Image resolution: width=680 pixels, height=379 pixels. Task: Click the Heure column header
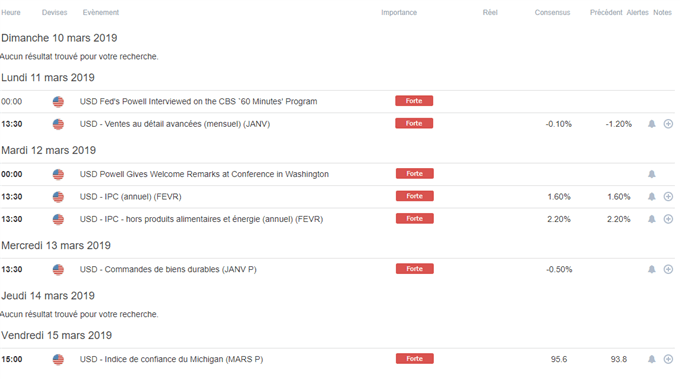pos(11,13)
